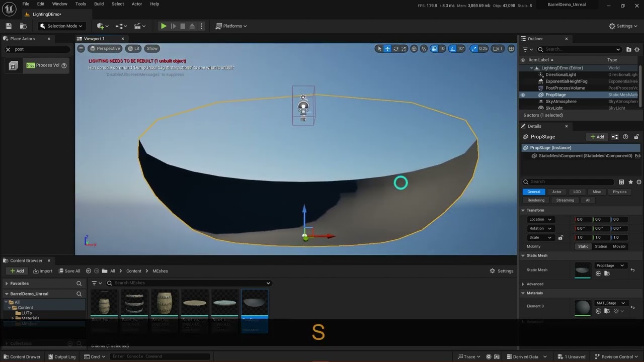Viewport: 644px width, 362px height.
Task: Open the Perspective view mode button
Action: pos(105,49)
